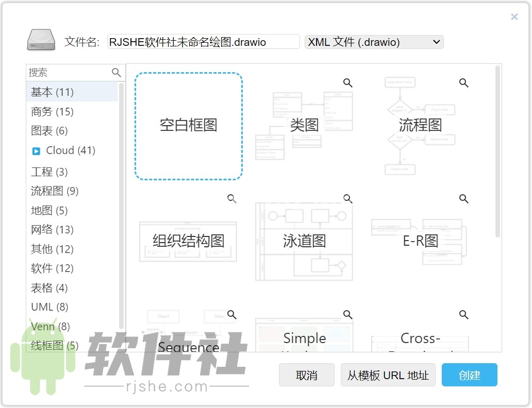
Task: Select the 流程图 (9) category
Action: tap(54, 191)
